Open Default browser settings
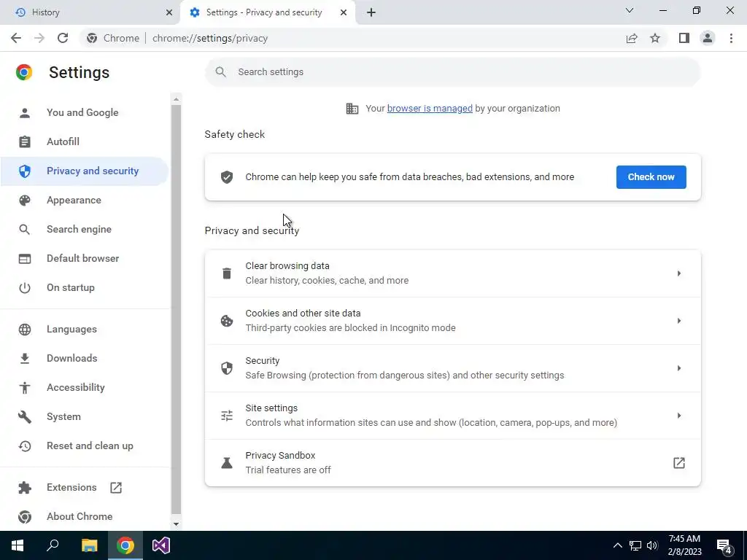The image size is (747, 560). (x=85, y=258)
